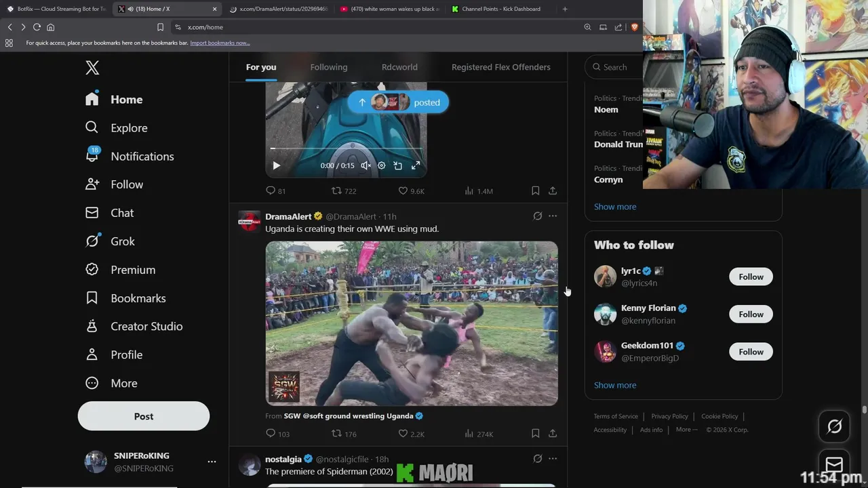The image size is (868, 488).
Task: Switch to the For you tab
Action: click(x=261, y=67)
